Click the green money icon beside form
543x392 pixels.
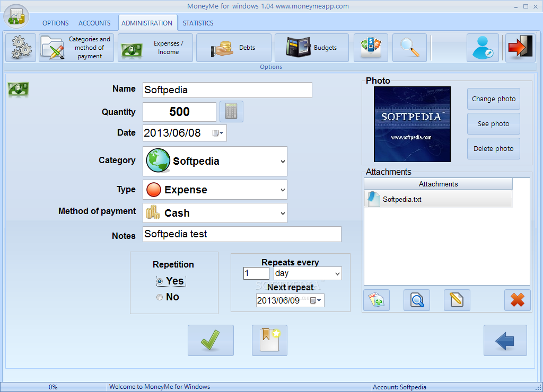click(19, 90)
